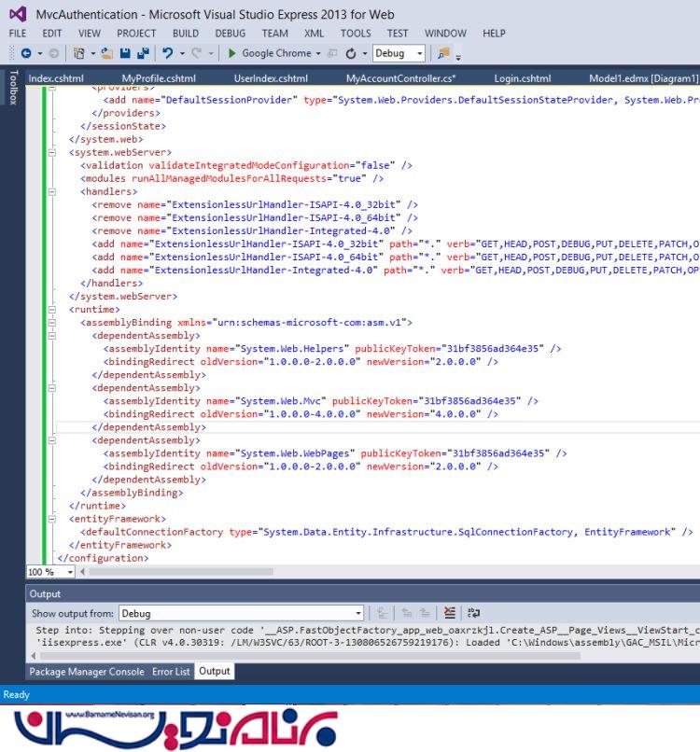Open the Toolbox side panel
The image size is (700, 752).
tap(12, 89)
